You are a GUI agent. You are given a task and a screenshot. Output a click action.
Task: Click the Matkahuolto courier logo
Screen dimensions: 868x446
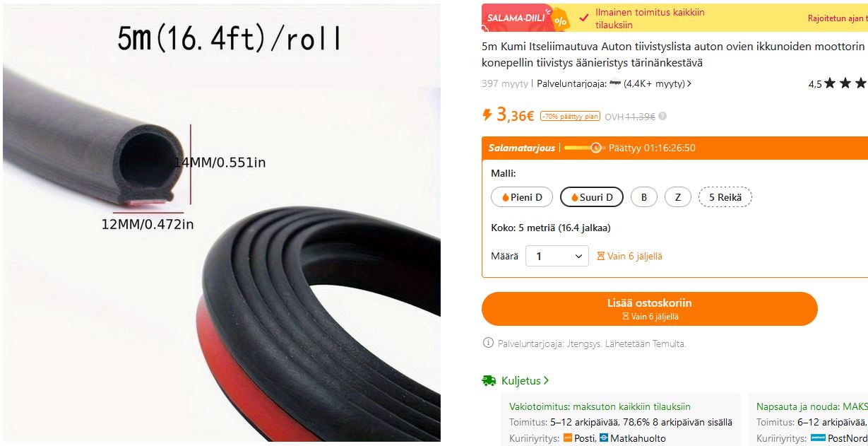pos(604,438)
